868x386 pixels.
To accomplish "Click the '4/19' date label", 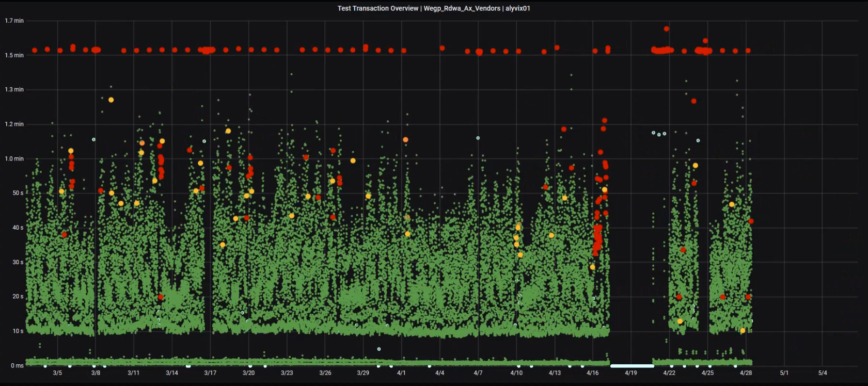I will [x=631, y=373].
